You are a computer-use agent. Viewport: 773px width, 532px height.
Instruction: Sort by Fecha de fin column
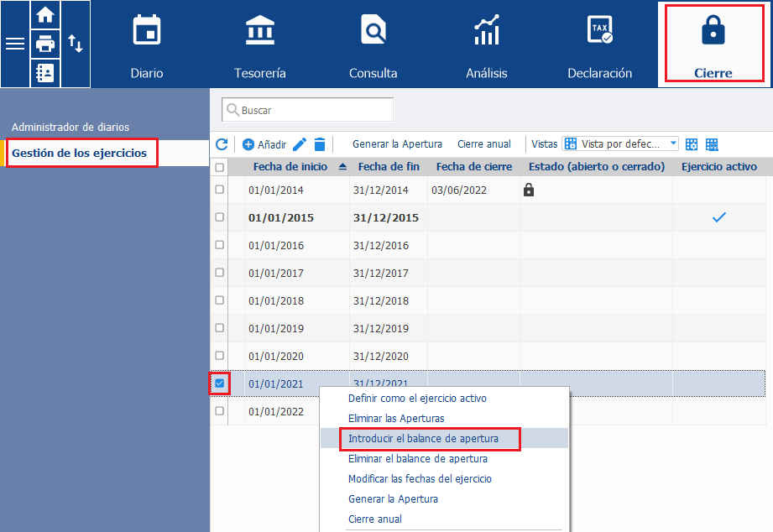(389, 167)
